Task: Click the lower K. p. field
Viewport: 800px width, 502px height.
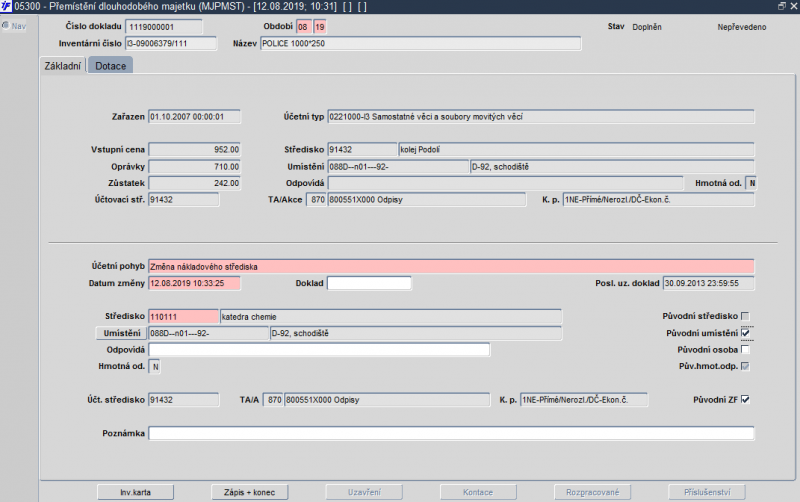Action: pyautogui.click(x=584, y=399)
